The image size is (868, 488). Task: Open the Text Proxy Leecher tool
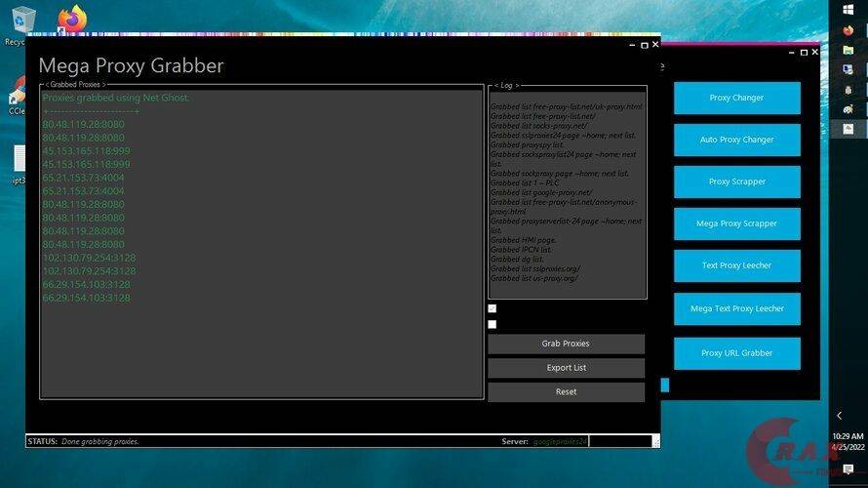click(736, 265)
